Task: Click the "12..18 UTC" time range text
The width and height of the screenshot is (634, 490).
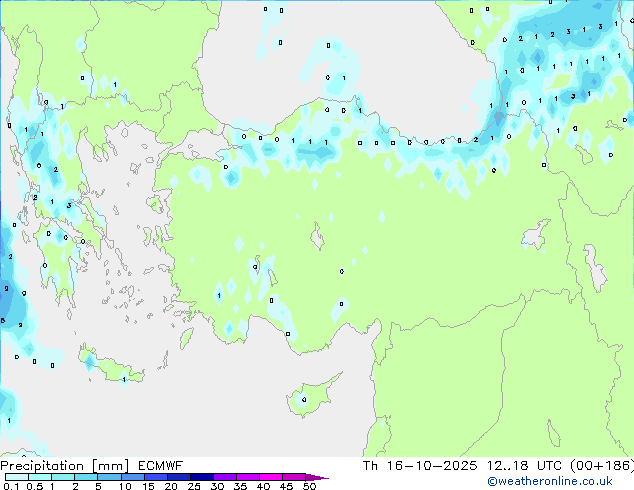Action: [524, 466]
